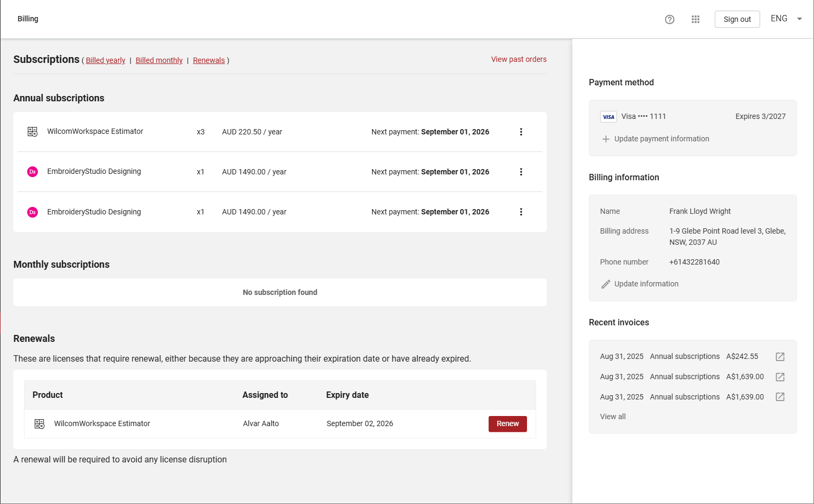Expand the ENG language dropdown
This screenshot has width=814, height=504.
[787, 19]
